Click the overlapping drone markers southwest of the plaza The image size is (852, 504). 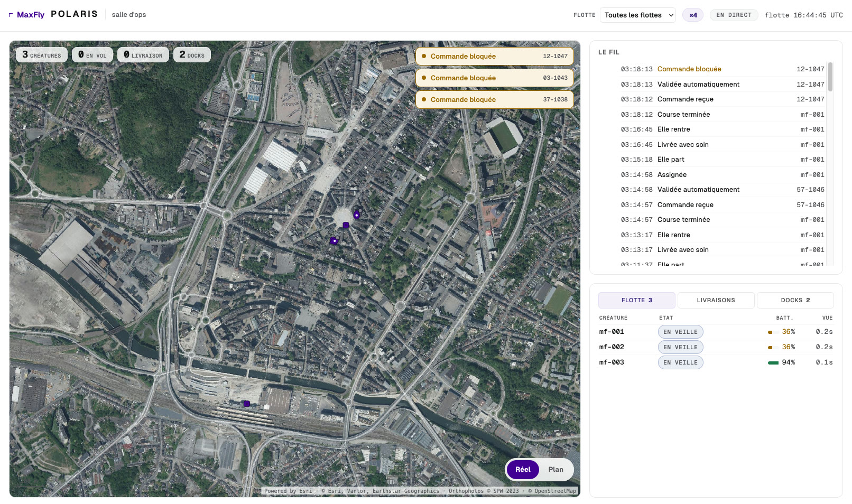(x=334, y=240)
